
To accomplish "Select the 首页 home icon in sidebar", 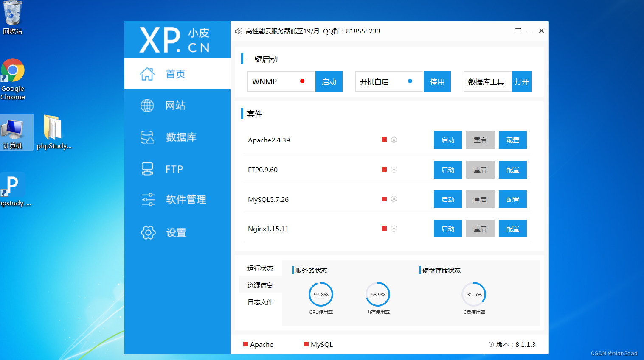I will click(147, 73).
